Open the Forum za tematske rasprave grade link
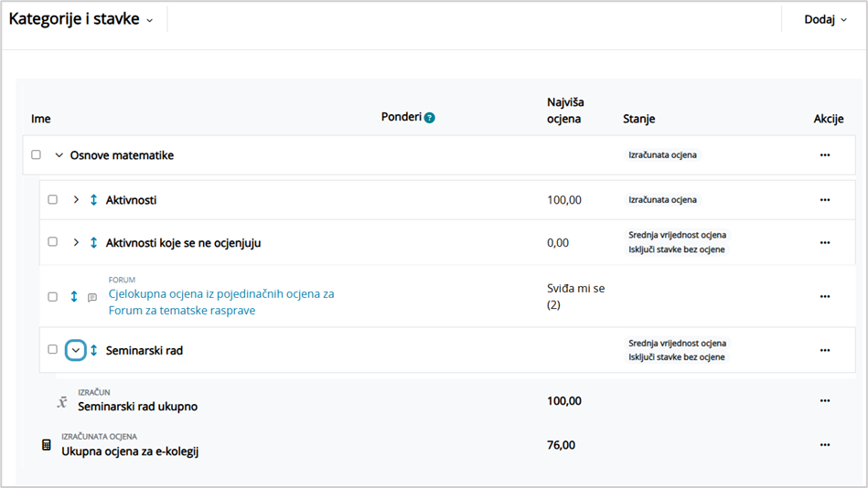Screen dimensions: 868x488 coord(220,302)
